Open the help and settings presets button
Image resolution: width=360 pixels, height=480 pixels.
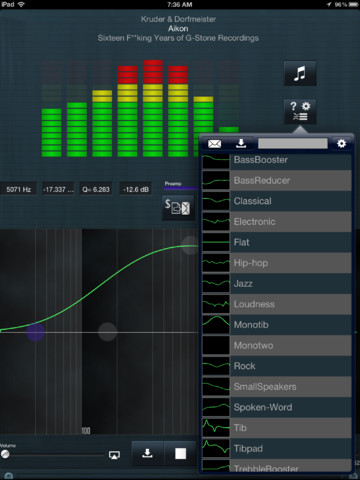pos(300,111)
